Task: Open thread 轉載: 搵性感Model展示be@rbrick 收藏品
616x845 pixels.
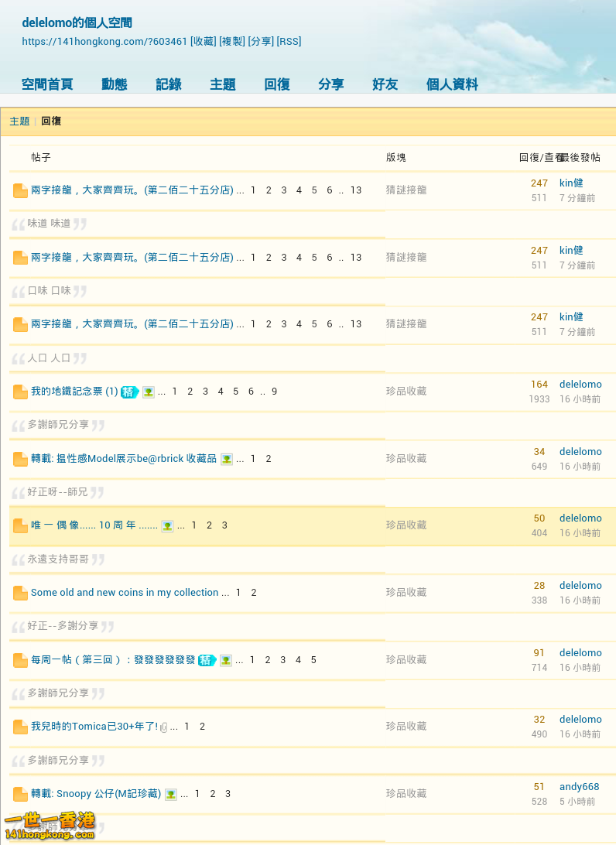Action: (123, 459)
